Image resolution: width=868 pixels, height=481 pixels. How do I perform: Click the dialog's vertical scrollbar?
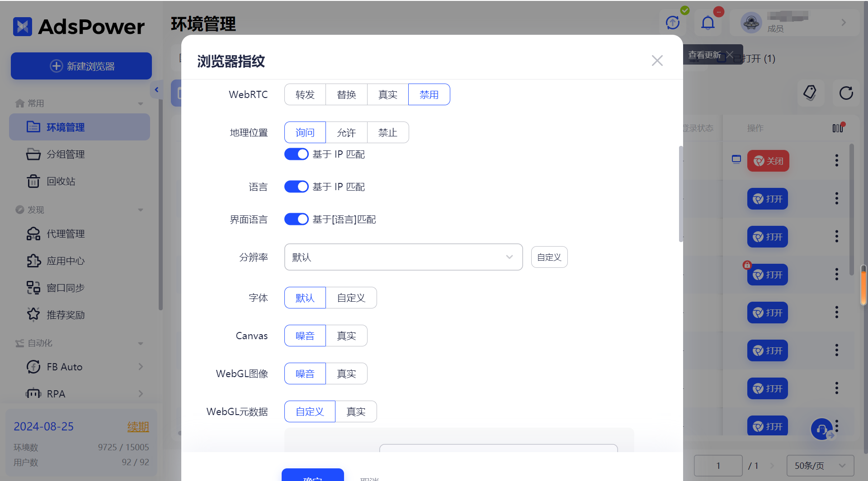680,194
